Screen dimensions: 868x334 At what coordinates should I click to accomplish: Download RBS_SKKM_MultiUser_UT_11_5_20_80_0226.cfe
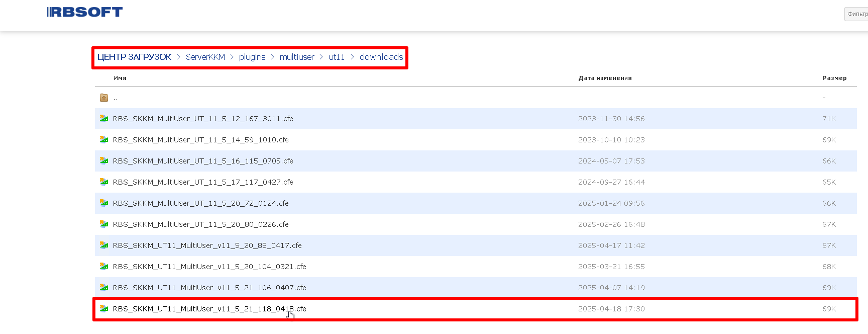pyautogui.click(x=201, y=224)
